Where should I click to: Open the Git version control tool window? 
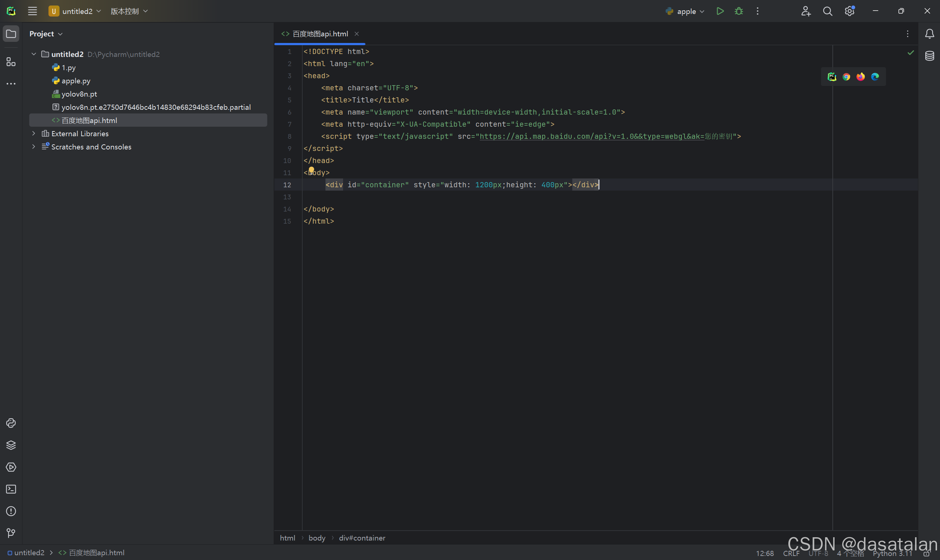(x=11, y=533)
